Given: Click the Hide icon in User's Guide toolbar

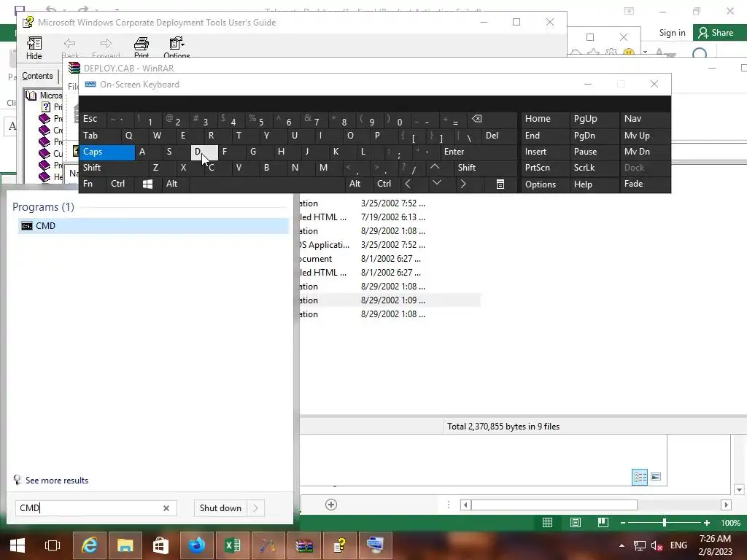Looking at the screenshot, I should point(34,47).
